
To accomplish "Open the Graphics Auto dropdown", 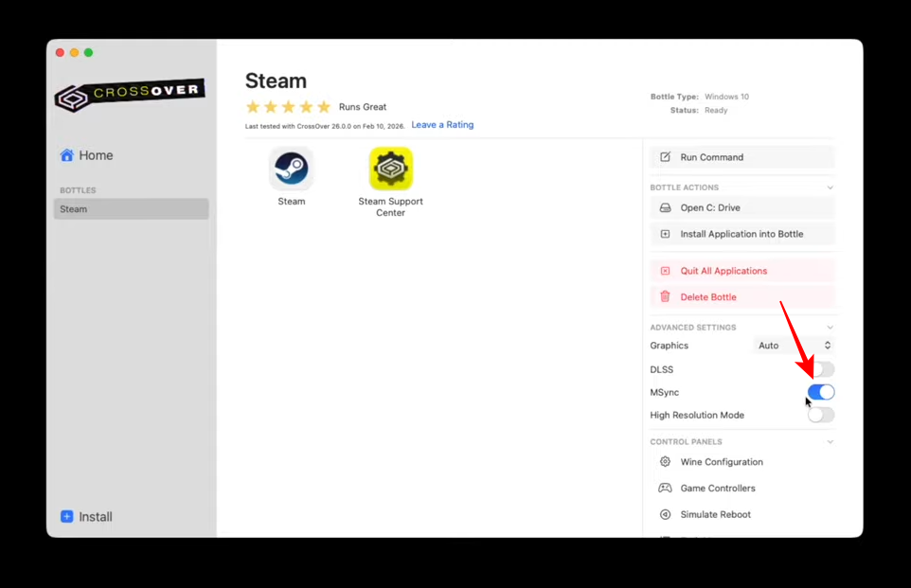I will tap(794, 346).
